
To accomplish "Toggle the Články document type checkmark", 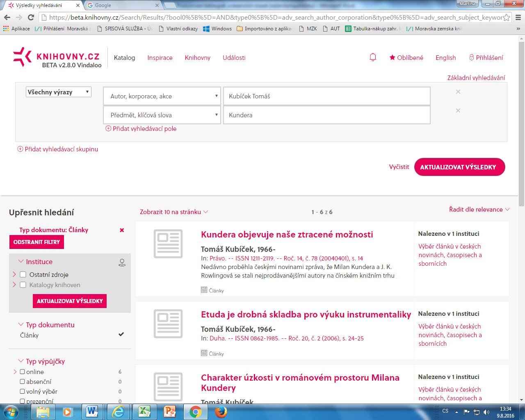I will coord(121,334).
